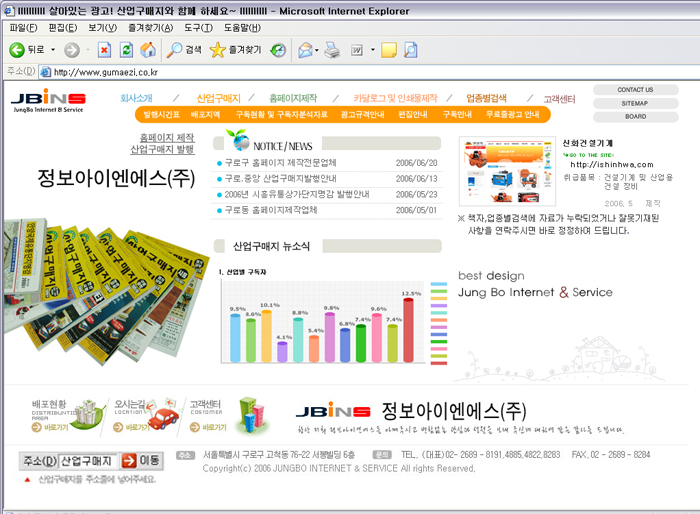This screenshot has width=700, height=514.
Task: Click the distribution area building icon
Action: [90, 413]
